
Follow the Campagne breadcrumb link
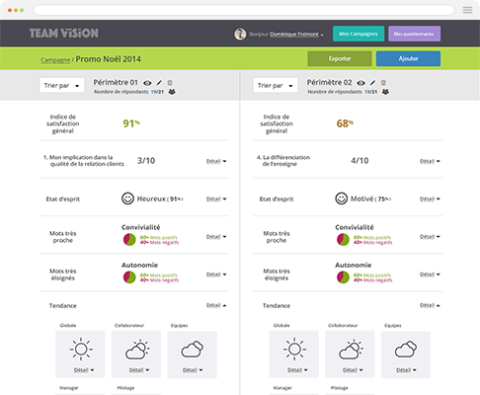(55, 60)
